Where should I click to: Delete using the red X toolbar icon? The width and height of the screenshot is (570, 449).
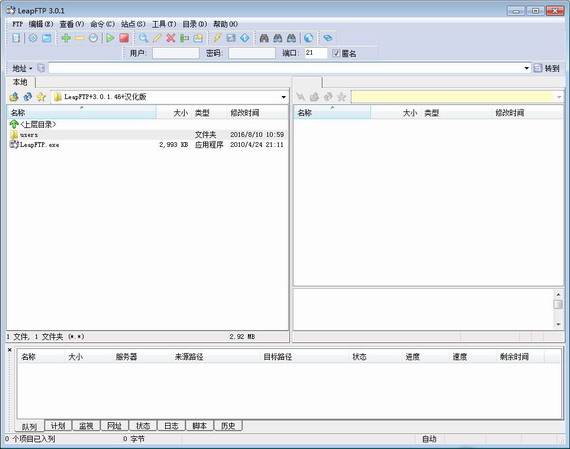pos(170,38)
